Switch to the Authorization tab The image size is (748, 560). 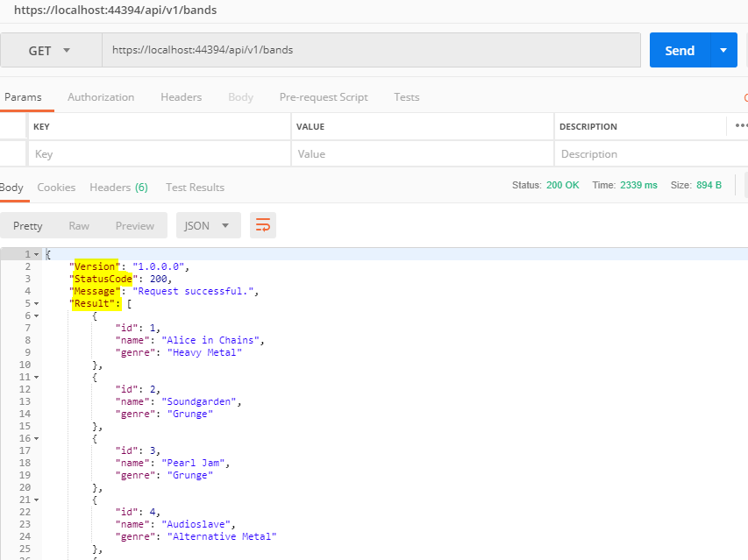[x=101, y=97]
